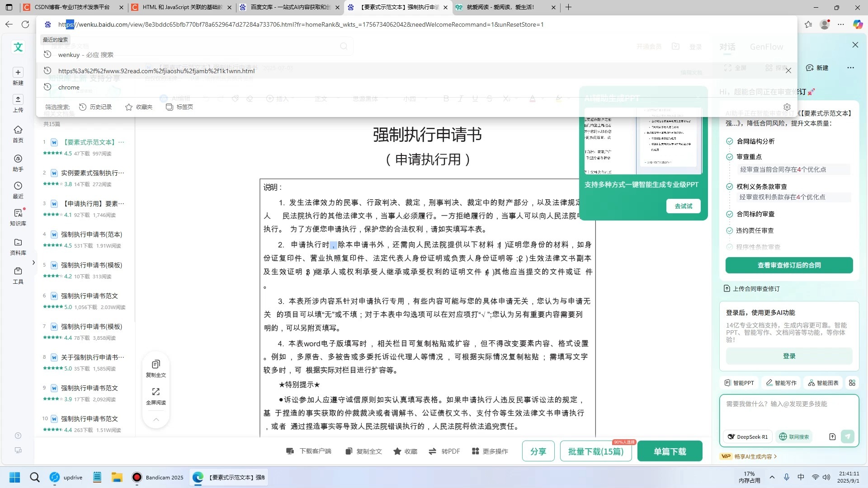This screenshot has height=488, width=868.
Task: Open 最近 recent clock icon
Action: pyautogui.click(x=18, y=186)
